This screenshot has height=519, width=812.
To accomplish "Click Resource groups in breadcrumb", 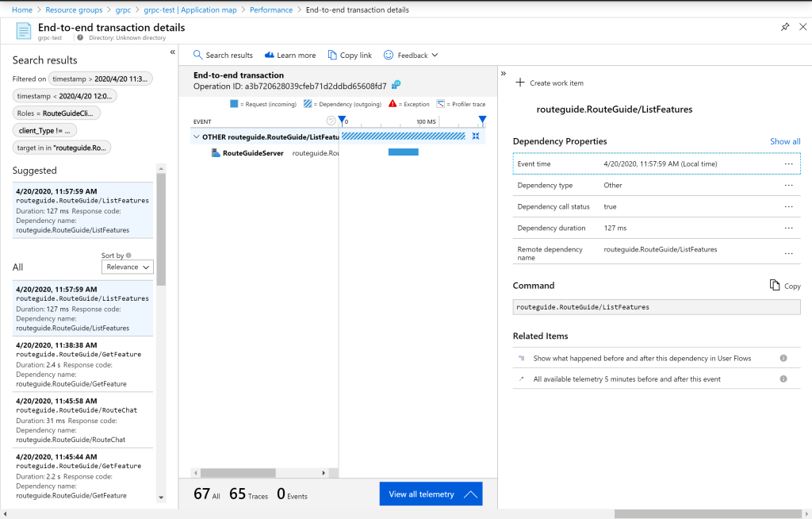I will (74, 10).
